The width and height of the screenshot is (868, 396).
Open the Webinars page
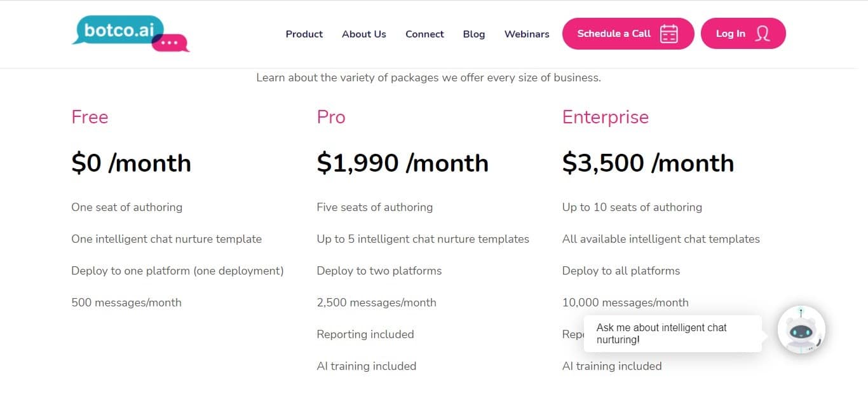(x=527, y=34)
